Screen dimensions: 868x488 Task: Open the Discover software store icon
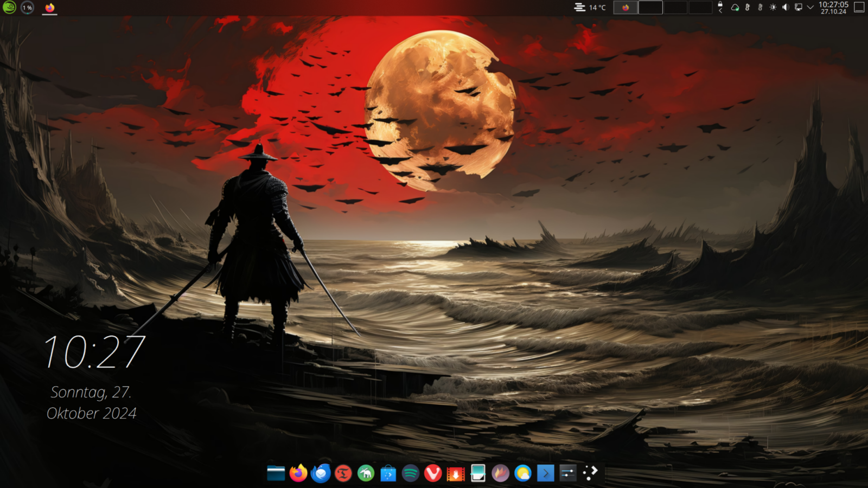[x=388, y=473]
